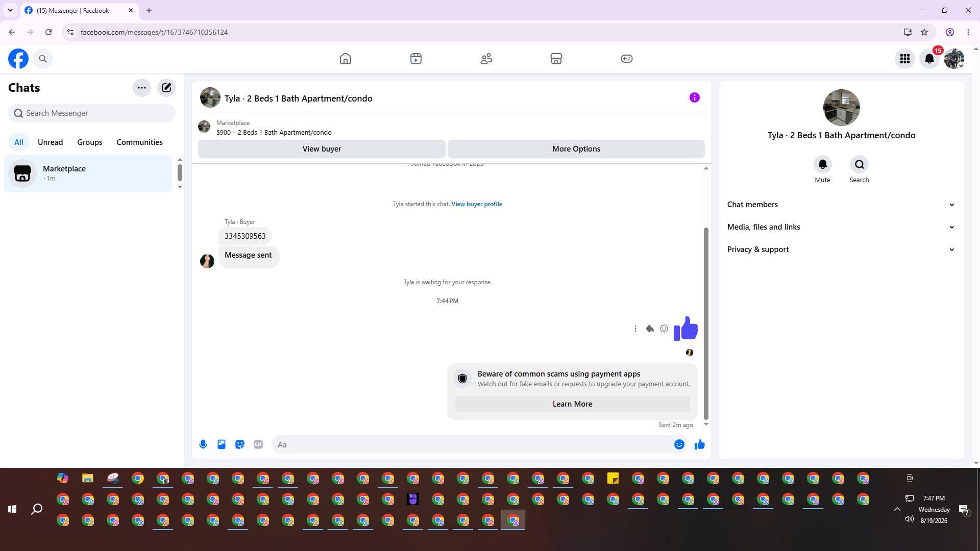Send a thumbs-up like from the composer

[x=700, y=444]
